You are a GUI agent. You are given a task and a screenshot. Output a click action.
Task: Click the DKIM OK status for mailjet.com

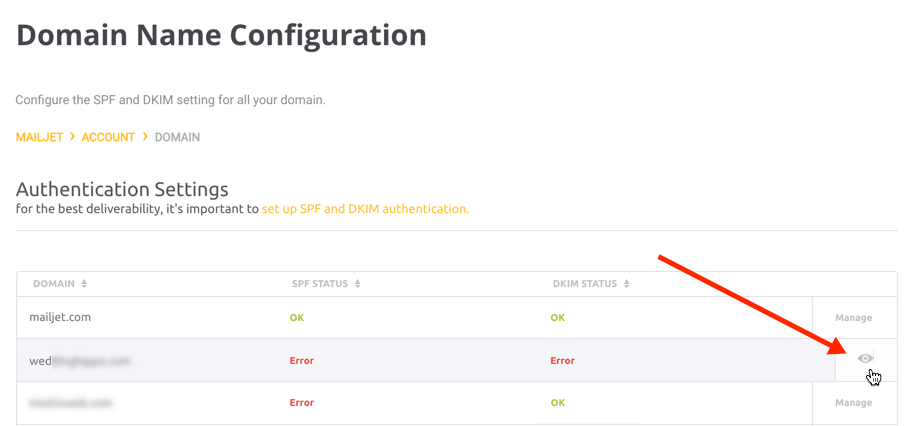click(558, 318)
